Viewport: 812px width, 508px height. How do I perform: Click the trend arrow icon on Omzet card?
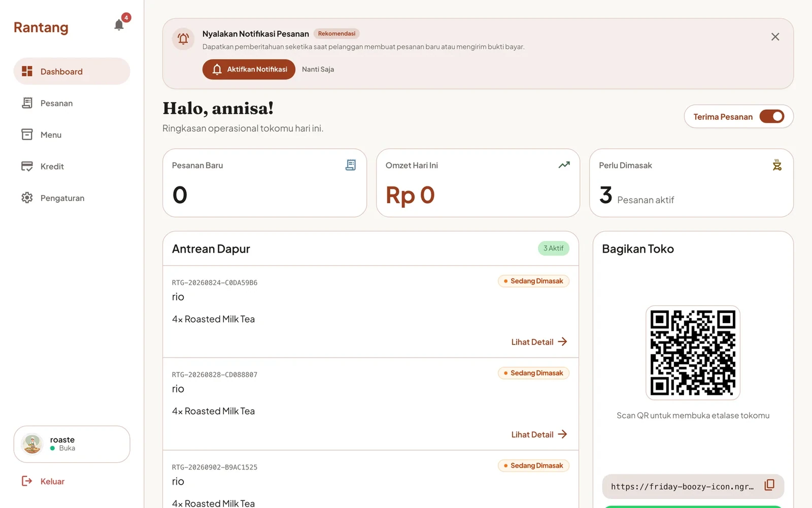click(564, 165)
